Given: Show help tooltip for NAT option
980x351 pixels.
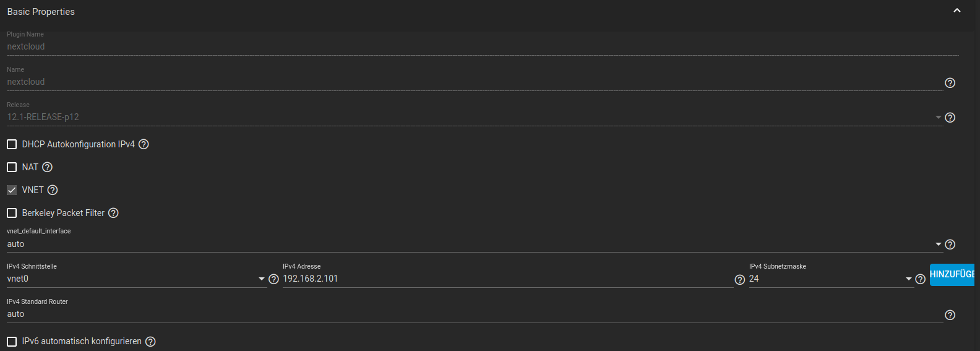Looking at the screenshot, I should tap(47, 167).
